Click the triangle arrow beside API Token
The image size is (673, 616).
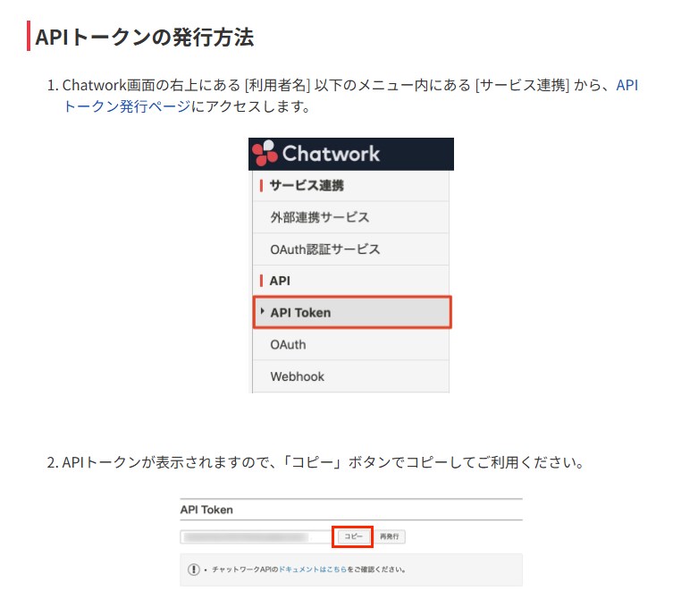262,312
